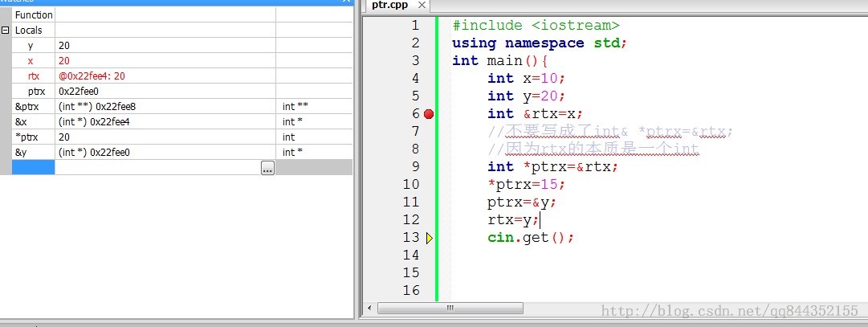Click the comment on line 7

610,132
